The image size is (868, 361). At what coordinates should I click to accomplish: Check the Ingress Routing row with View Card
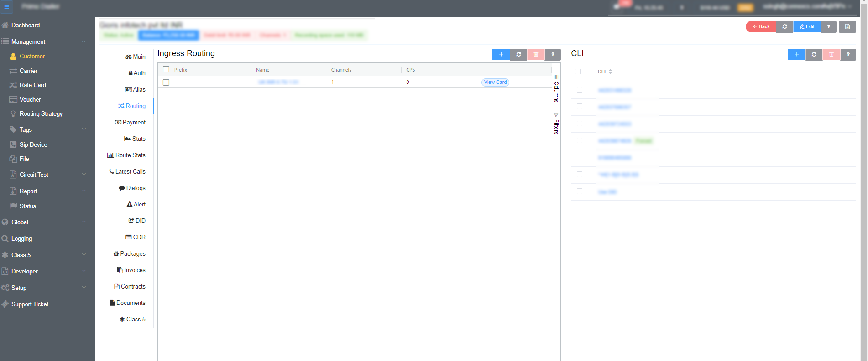(x=166, y=83)
